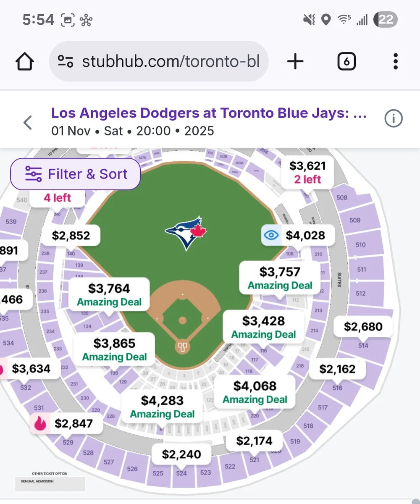Tap the flame icon beside $2,847
The image size is (420, 504).
(41, 423)
